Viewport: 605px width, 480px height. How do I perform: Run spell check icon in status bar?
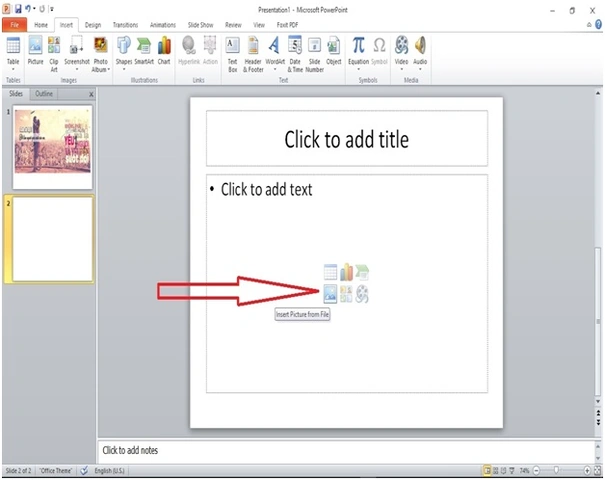pyautogui.click(x=84, y=470)
